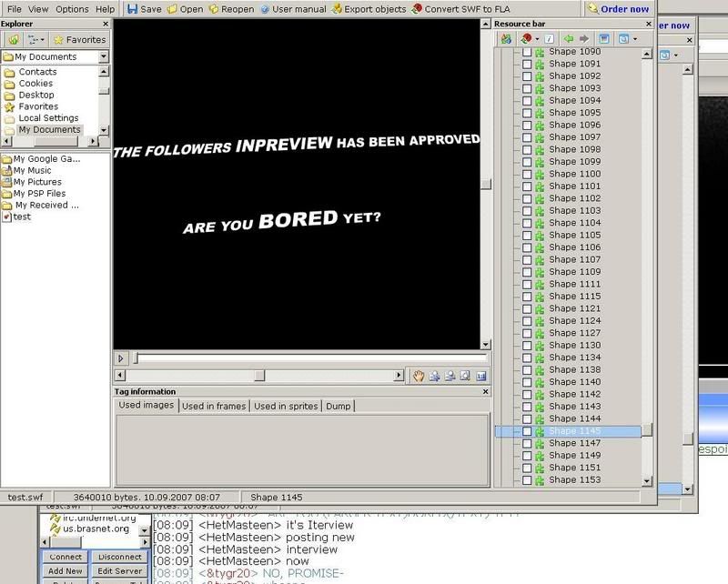Click the Order now link
The image size is (728, 584).
click(x=618, y=9)
